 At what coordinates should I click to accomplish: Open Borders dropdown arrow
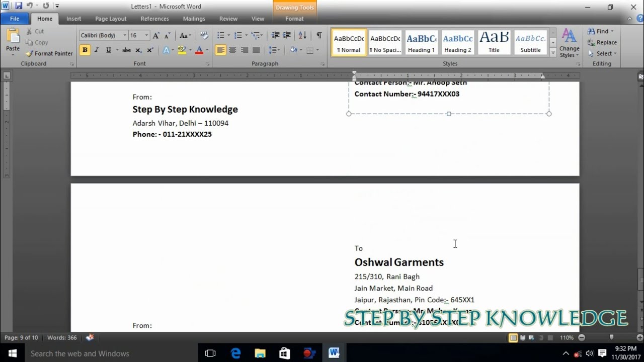(318, 50)
